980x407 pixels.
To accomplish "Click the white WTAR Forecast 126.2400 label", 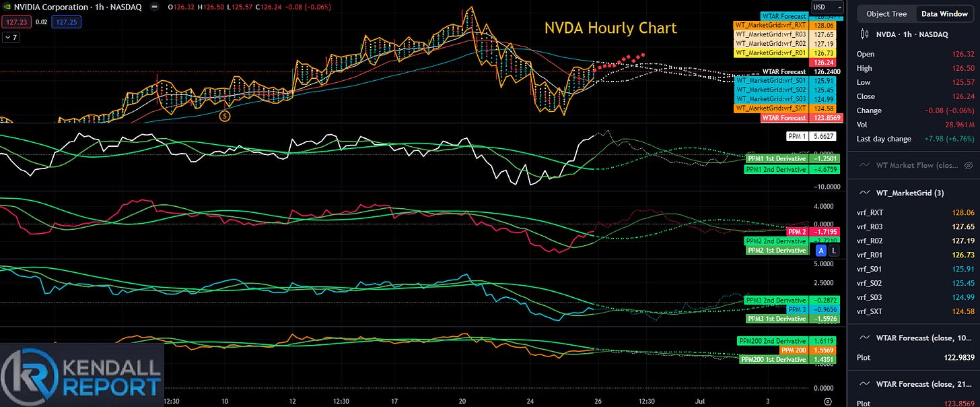I will click(803, 71).
